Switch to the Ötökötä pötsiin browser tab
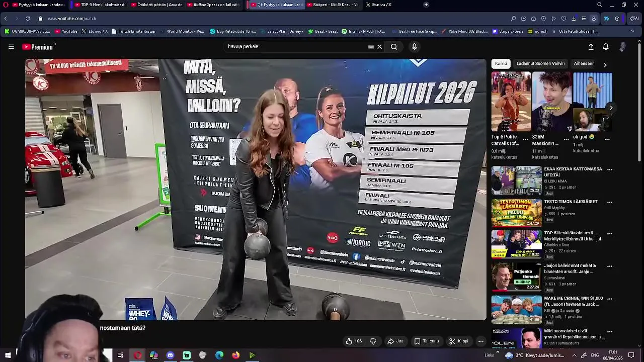The height and width of the screenshot is (362, 644). [157, 5]
